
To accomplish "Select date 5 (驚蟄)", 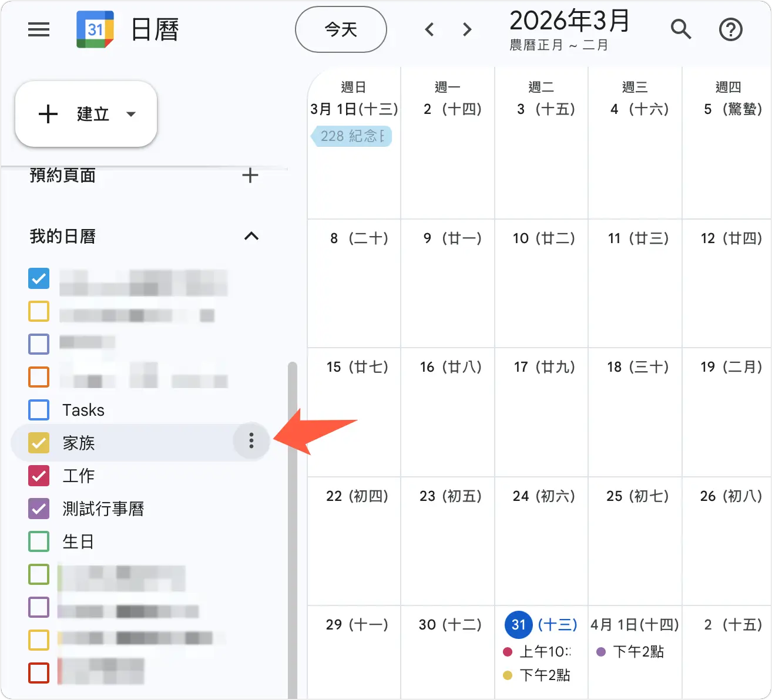I will point(733,109).
